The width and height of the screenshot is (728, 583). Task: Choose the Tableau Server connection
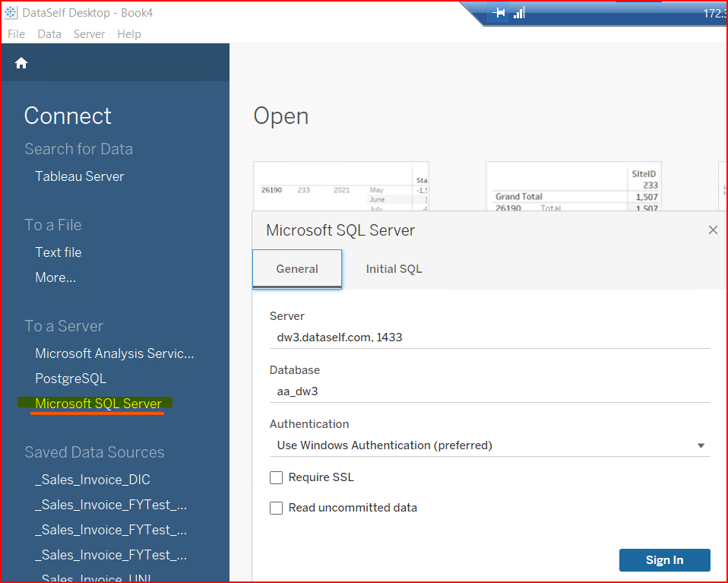pyautogui.click(x=79, y=176)
